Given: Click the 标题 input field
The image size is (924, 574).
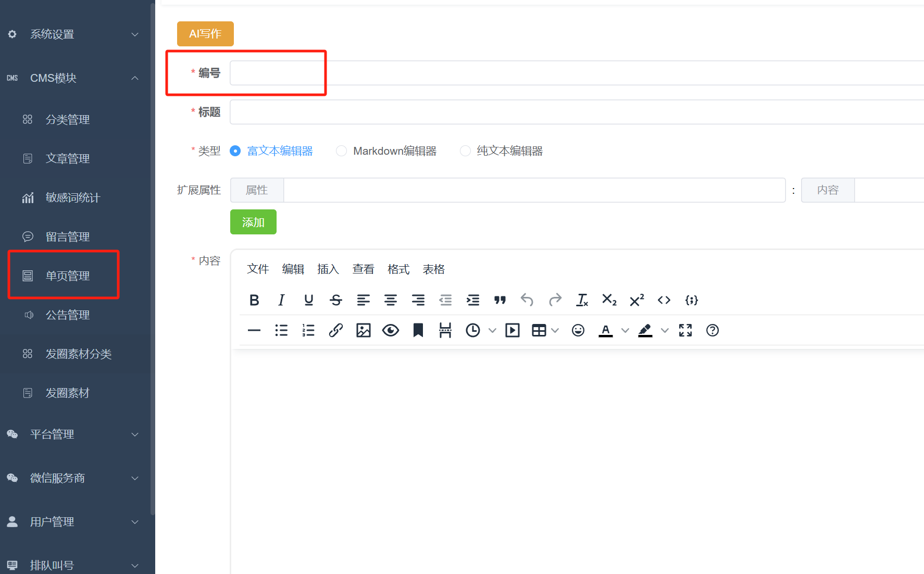Looking at the screenshot, I should click(573, 112).
